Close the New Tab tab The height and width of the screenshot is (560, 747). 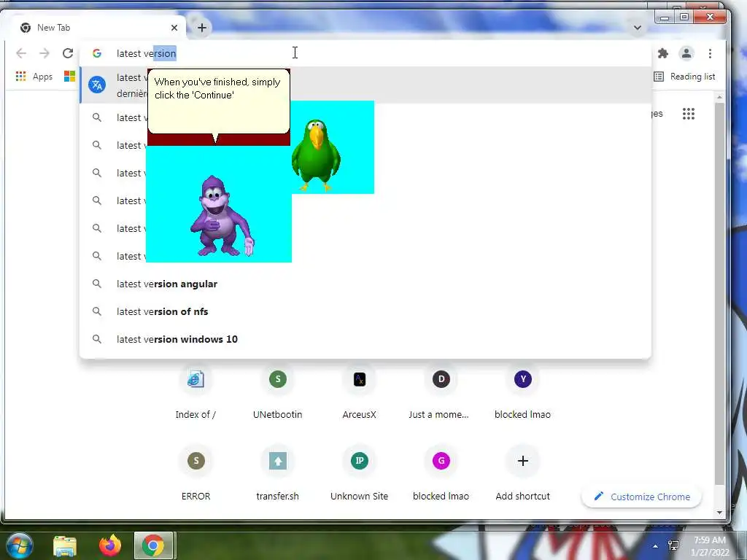coord(174,28)
